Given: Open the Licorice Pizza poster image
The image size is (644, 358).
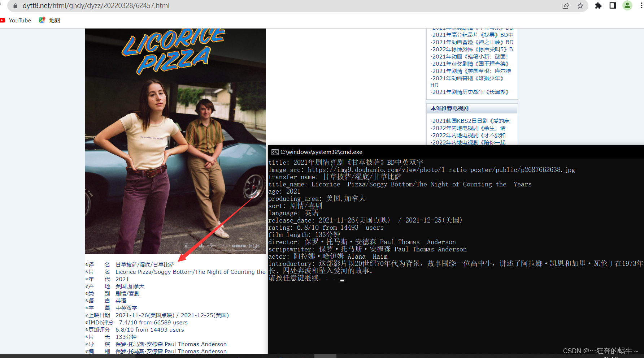Looking at the screenshot, I should tap(175, 141).
